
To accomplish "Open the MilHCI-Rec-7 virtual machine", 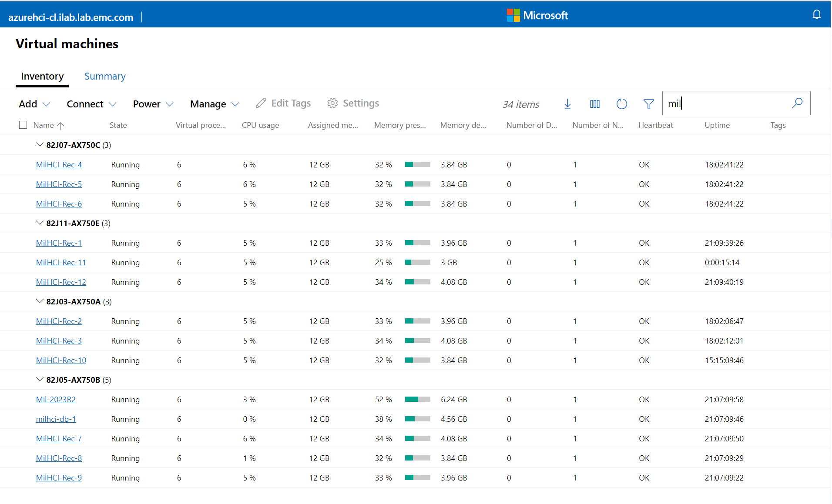I will point(59,439).
